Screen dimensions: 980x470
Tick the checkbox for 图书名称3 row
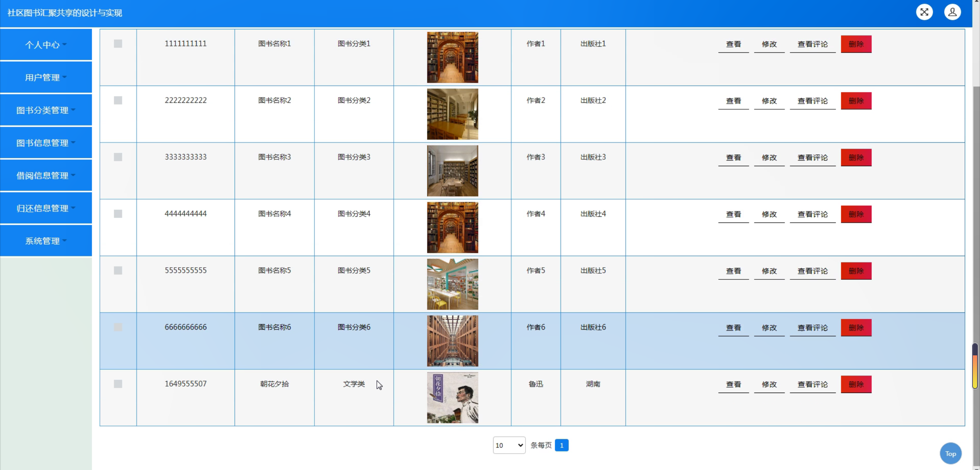click(118, 157)
